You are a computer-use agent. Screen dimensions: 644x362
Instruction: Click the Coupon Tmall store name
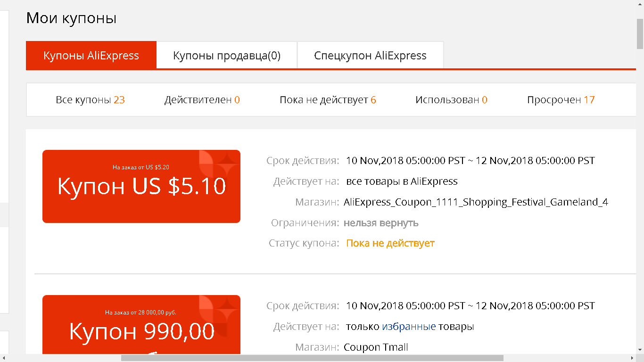pyautogui.click(x=376, y=347)
